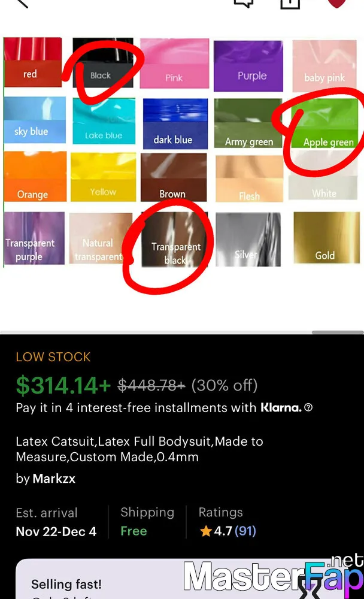Open Klarna info question mark icon

[308, 407]
